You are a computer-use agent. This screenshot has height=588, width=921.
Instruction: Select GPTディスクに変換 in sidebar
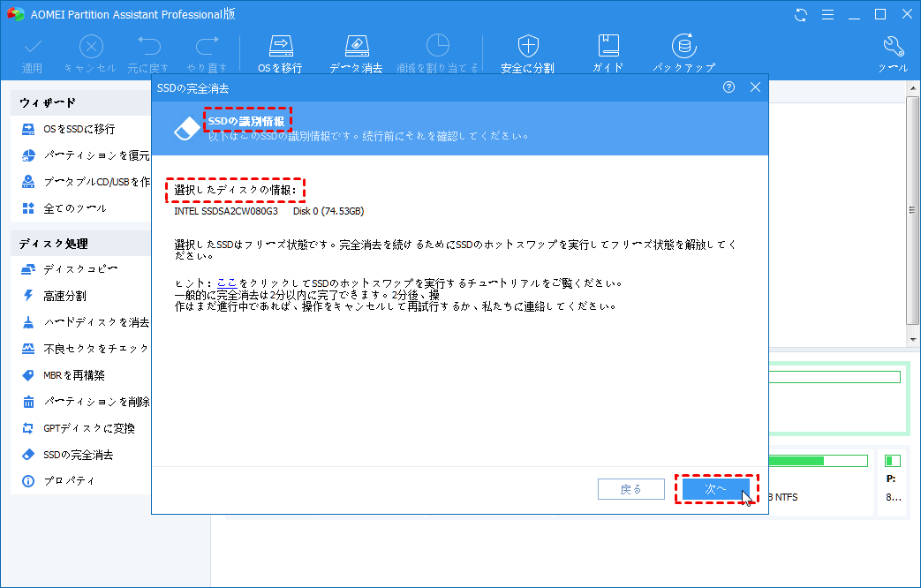click(x=78, y=428)
